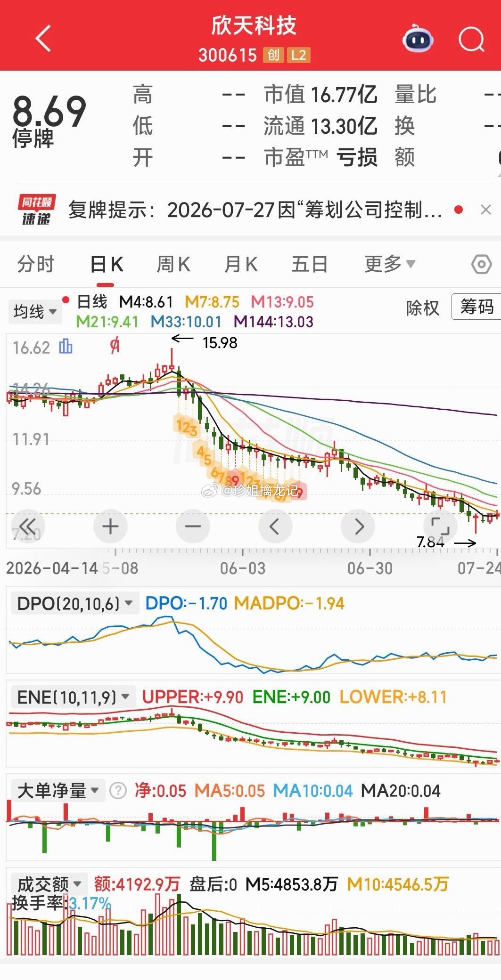Click the 市值 16.77亿 value

320,94
